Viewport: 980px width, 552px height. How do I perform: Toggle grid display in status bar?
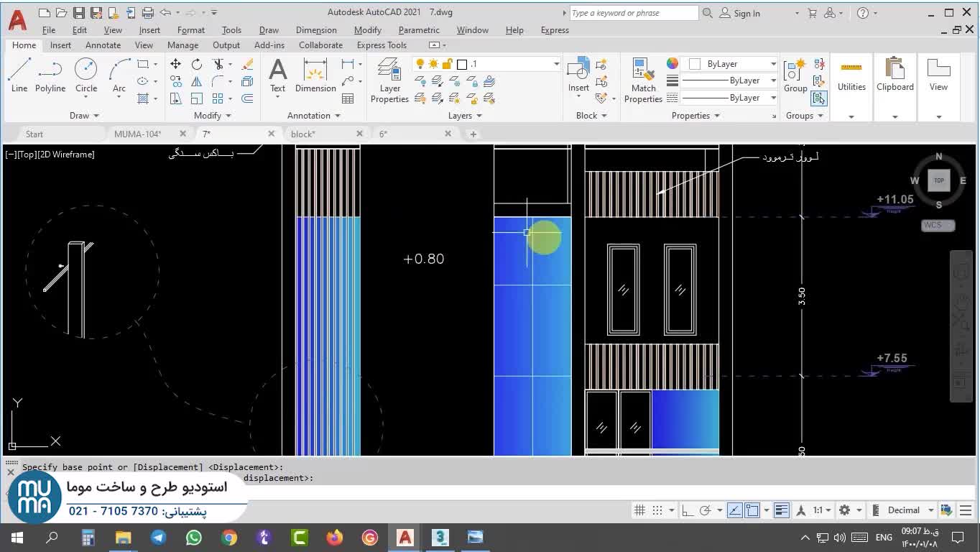pyautogui.click(x=639, y=510)
